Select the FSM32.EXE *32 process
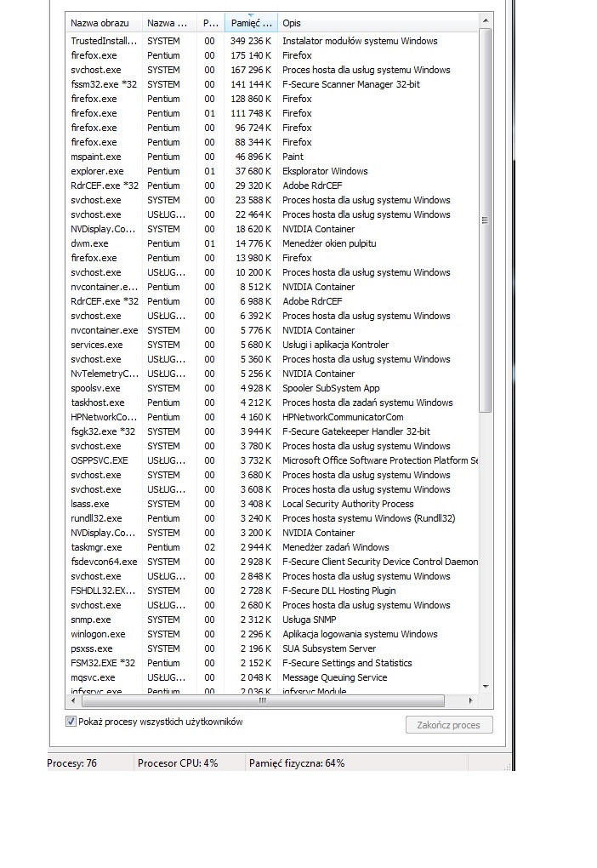 [271, 663]
